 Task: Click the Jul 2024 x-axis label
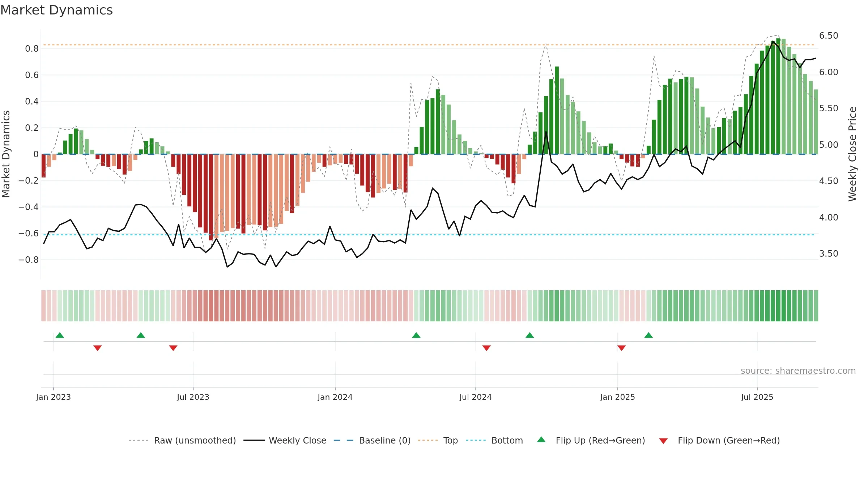476,397
